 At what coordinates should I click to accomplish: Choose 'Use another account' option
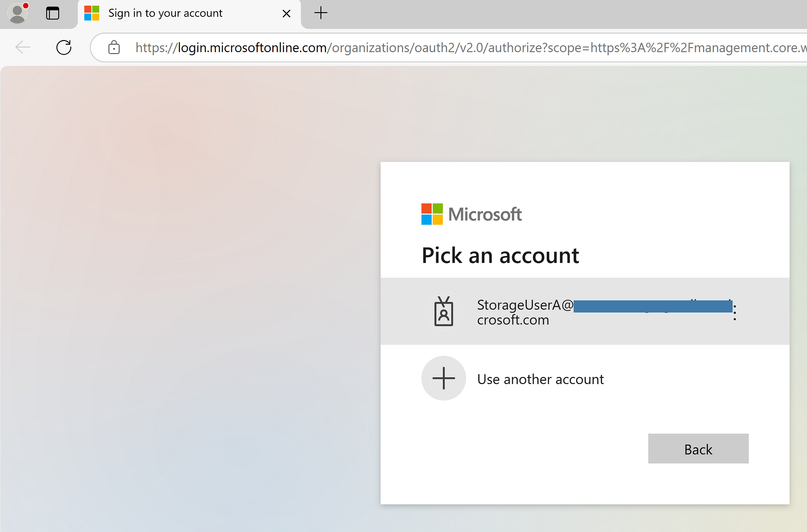tap(585, 378)
